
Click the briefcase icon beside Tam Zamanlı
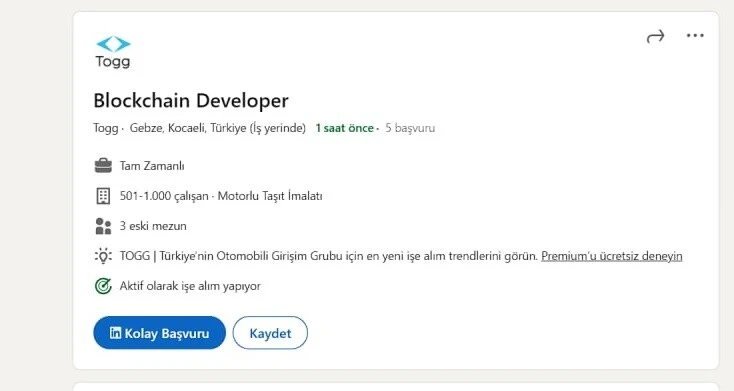tap(103, 166)
